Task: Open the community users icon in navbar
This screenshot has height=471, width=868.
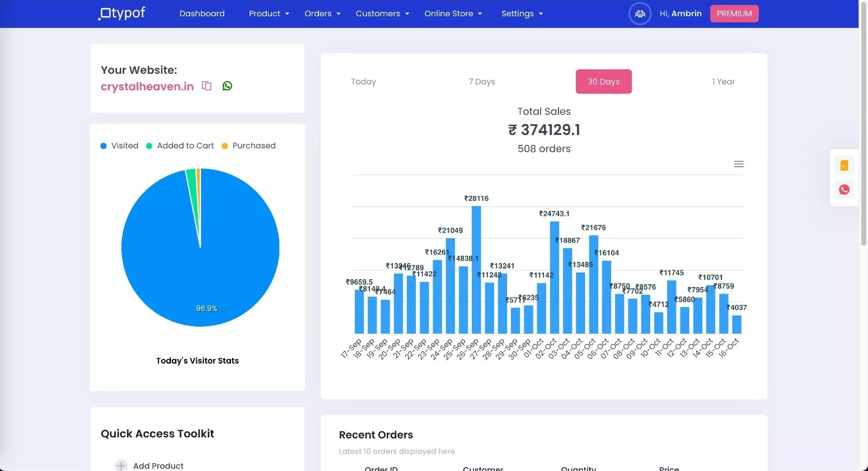Action: pyautogui.click(x=640, y=13)
